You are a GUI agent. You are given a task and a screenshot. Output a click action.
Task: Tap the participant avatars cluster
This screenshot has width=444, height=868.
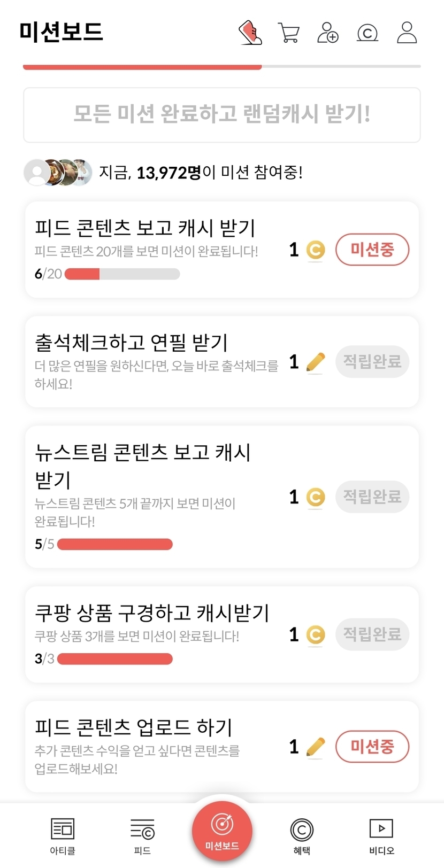coord(58,172)
